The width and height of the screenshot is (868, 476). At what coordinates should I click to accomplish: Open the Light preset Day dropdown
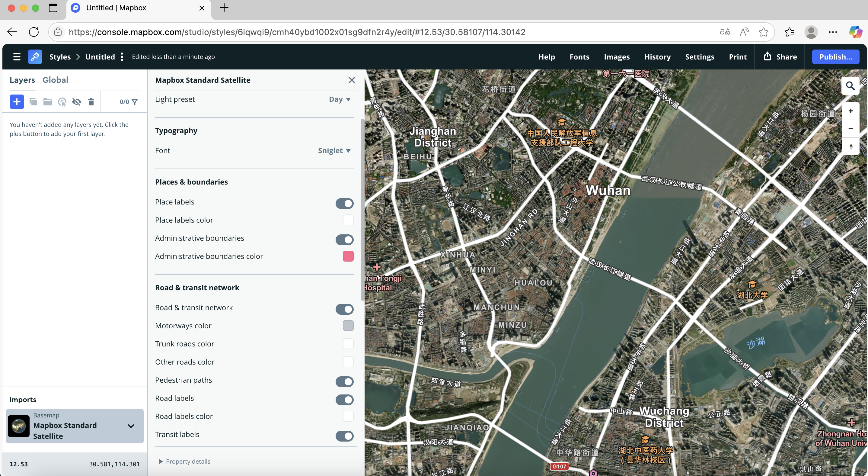coord(339,99)
